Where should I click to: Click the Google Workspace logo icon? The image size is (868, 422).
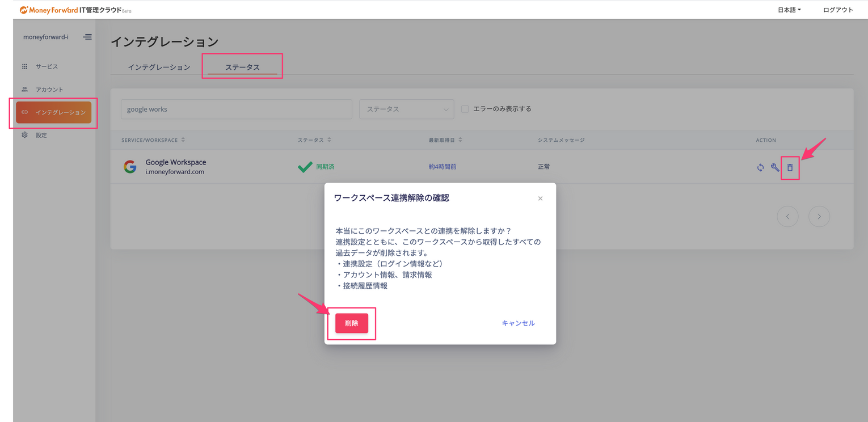pos(130,167)
